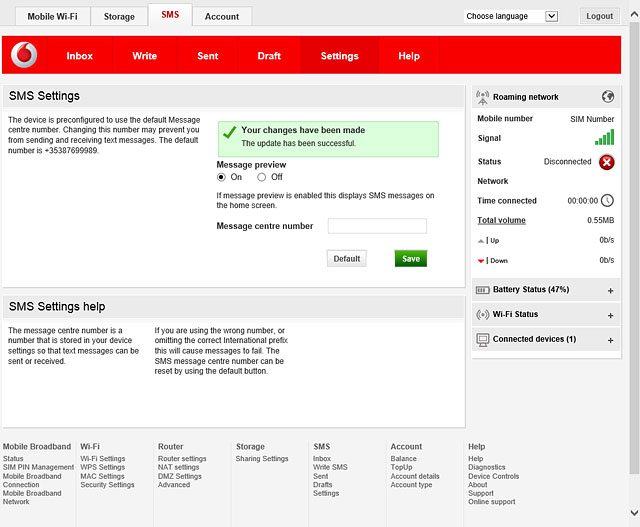
Task: Click the green signal strength bars
Action: point(604,137)
